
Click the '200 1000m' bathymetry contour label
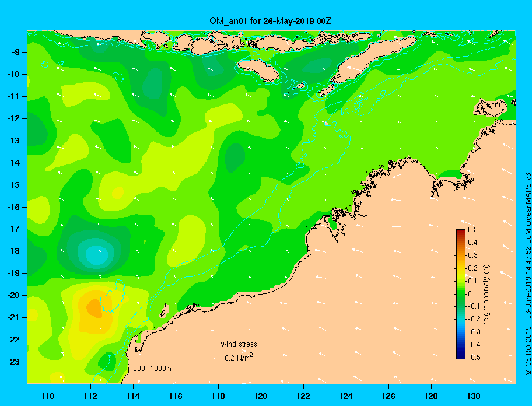tap(152, 368)
